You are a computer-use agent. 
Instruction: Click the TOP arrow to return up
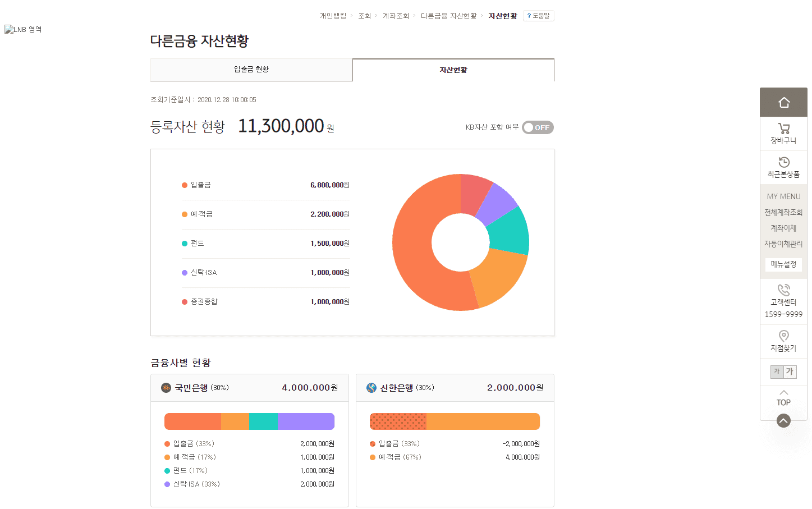point(783,398)
